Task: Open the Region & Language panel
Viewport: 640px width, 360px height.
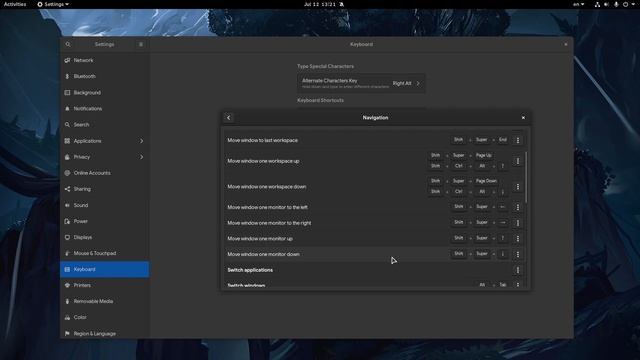Action: click(x=104, y=333)
